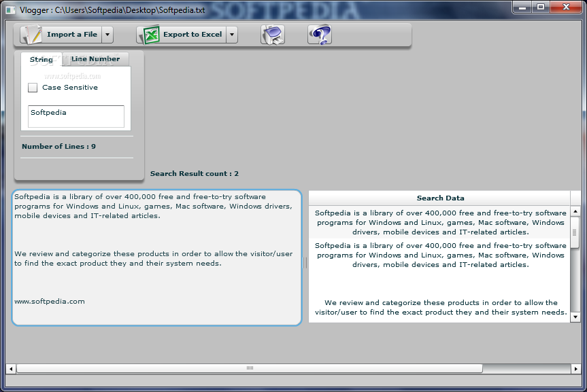
Task: Click the Vlogger application icon in title bar
Action: (10, 10)
